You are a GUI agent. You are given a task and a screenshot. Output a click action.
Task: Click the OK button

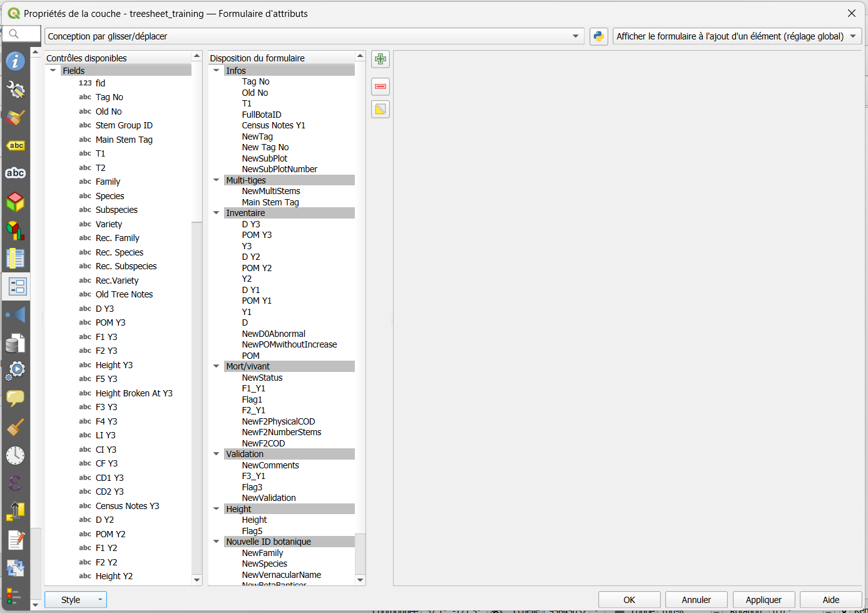pos(630,600)
